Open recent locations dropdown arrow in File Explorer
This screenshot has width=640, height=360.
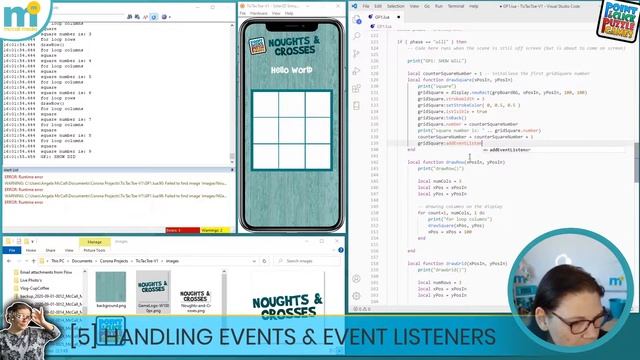click(x=26, y=261)
